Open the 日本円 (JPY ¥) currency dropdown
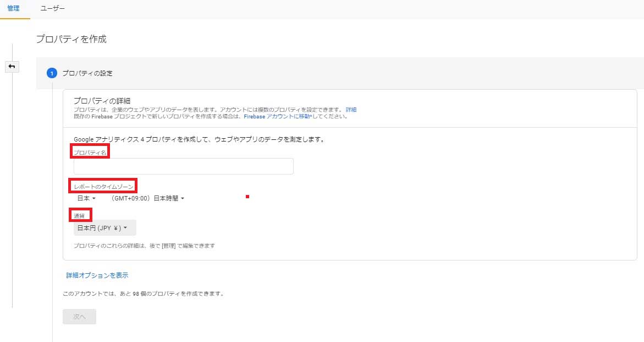The width and height of the screenshot is (644, 342). click(x=104, y=228)
